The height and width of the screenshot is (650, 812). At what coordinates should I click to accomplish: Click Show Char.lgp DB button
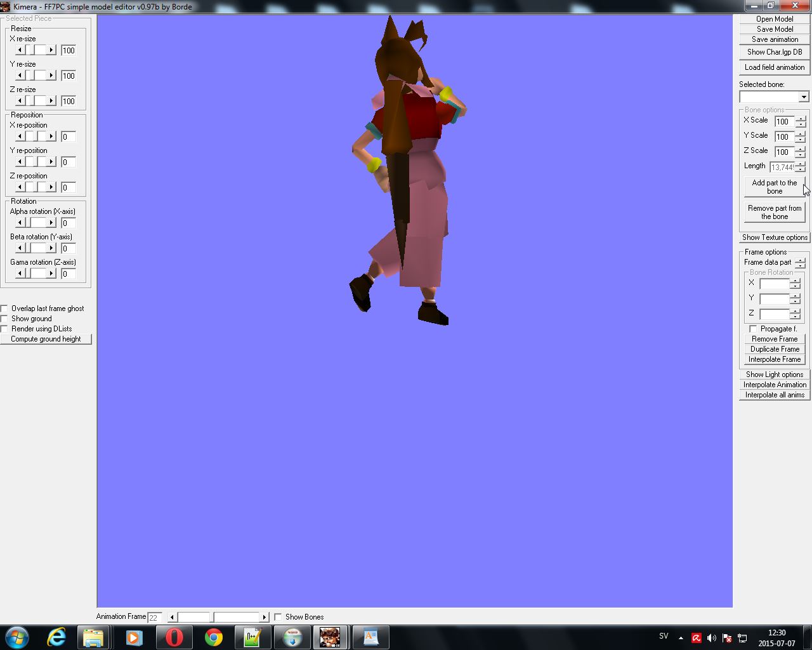point(775,52)
